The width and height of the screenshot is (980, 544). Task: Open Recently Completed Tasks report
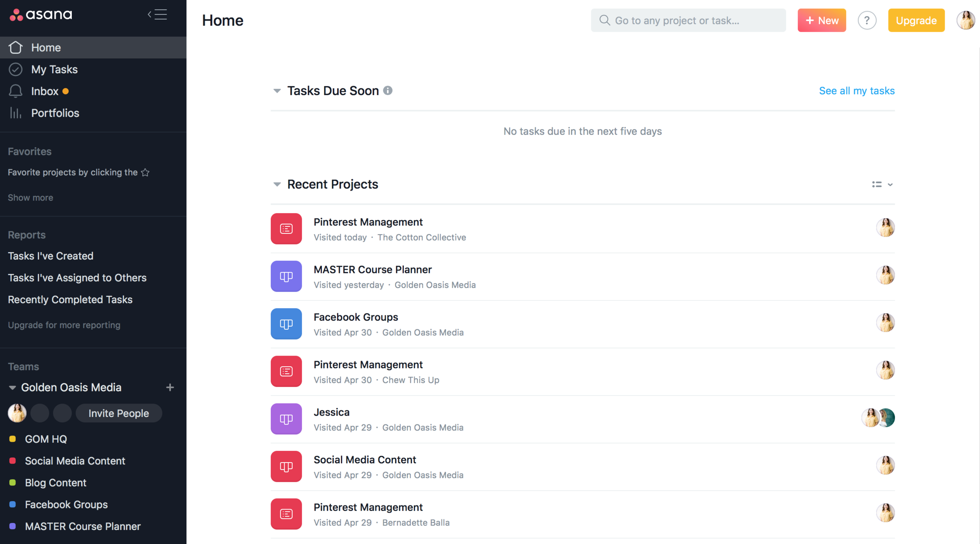(70, 300)
